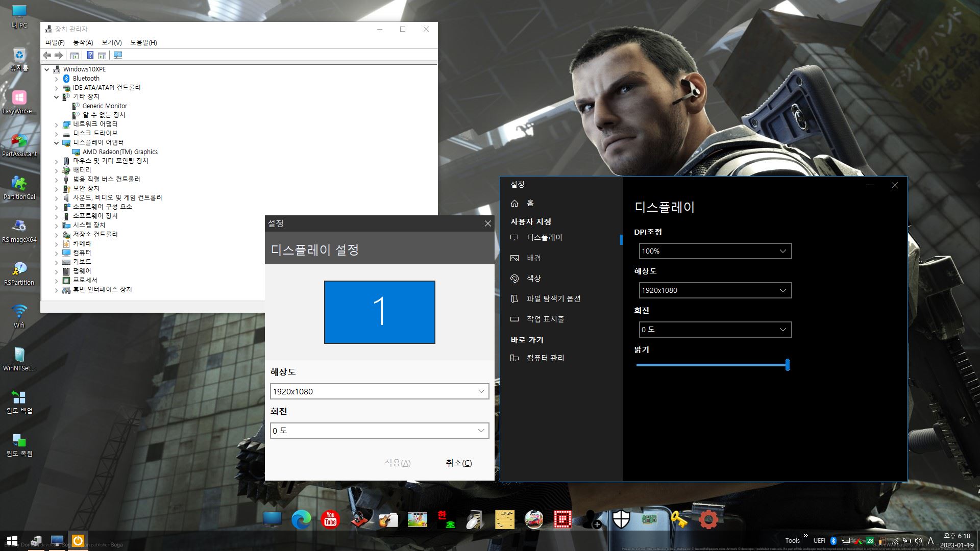Screen dimensions: 980x551
Task: Open the PartAssistant desktop icon
Action: click(x=19, y=145)
